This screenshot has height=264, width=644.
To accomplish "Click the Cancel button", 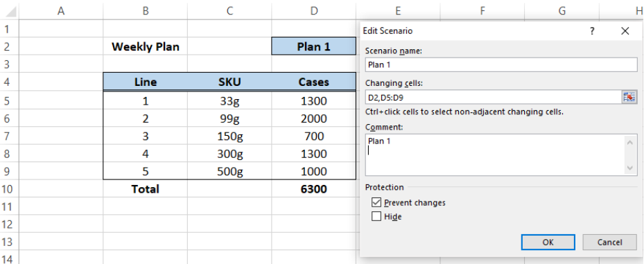I will tap(609, 243).
